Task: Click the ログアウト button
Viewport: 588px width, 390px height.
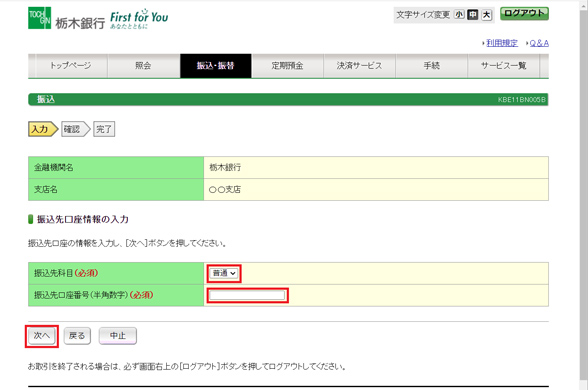Action: [524, 14]
